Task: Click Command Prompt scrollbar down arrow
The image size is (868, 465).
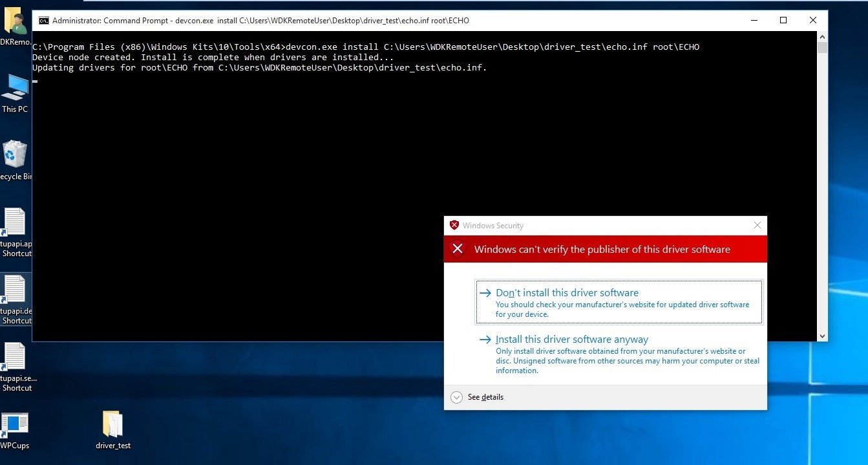Action: click(x=822, y=336)
